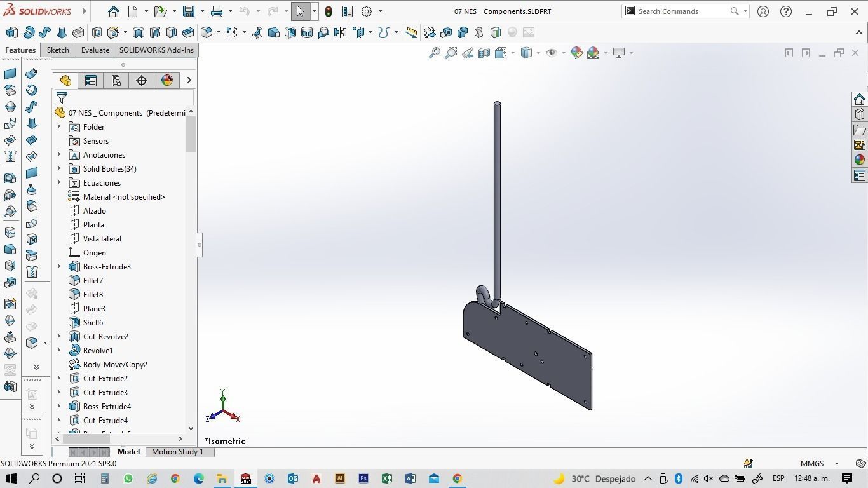Click the Zoom to Fit magnifier icon
Image resolution: width=868 pixels, height=488 pixels.
(x=435, y=53)
